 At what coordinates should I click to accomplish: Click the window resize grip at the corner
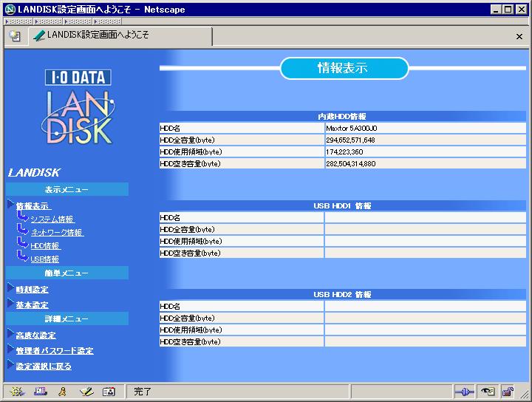click(525, 394)
